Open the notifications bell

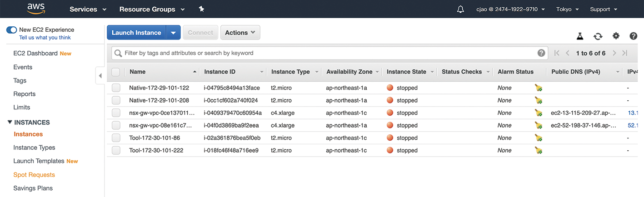(x=460, y=9)
